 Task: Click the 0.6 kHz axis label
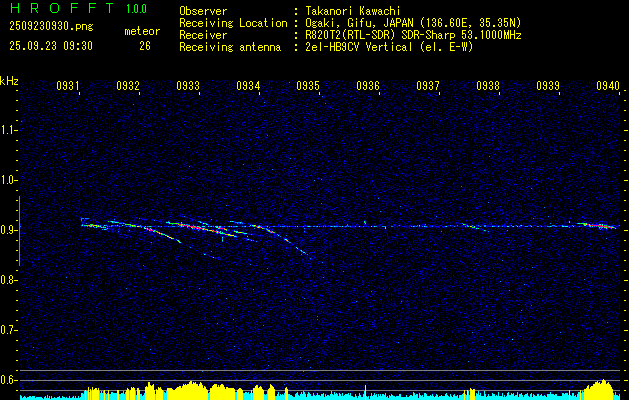8,380
